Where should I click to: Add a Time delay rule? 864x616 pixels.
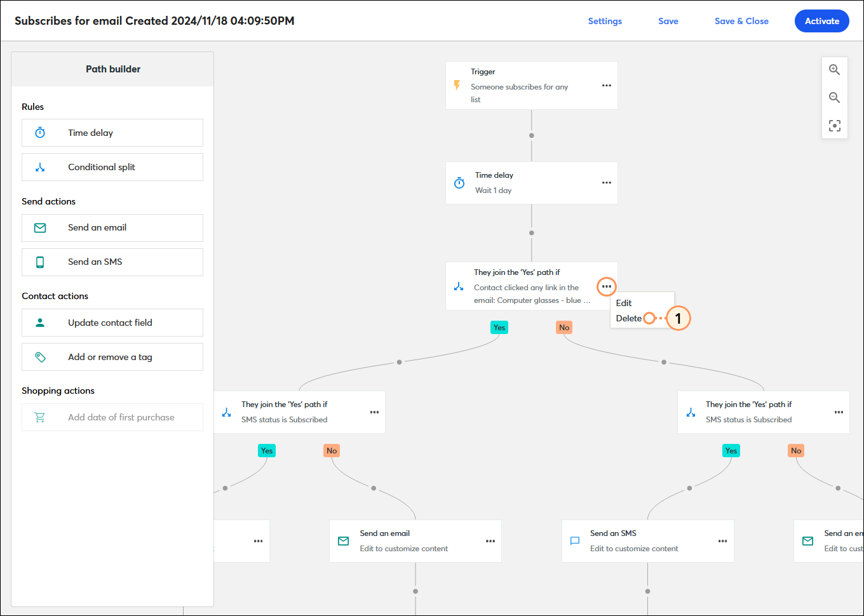[112, 133]
